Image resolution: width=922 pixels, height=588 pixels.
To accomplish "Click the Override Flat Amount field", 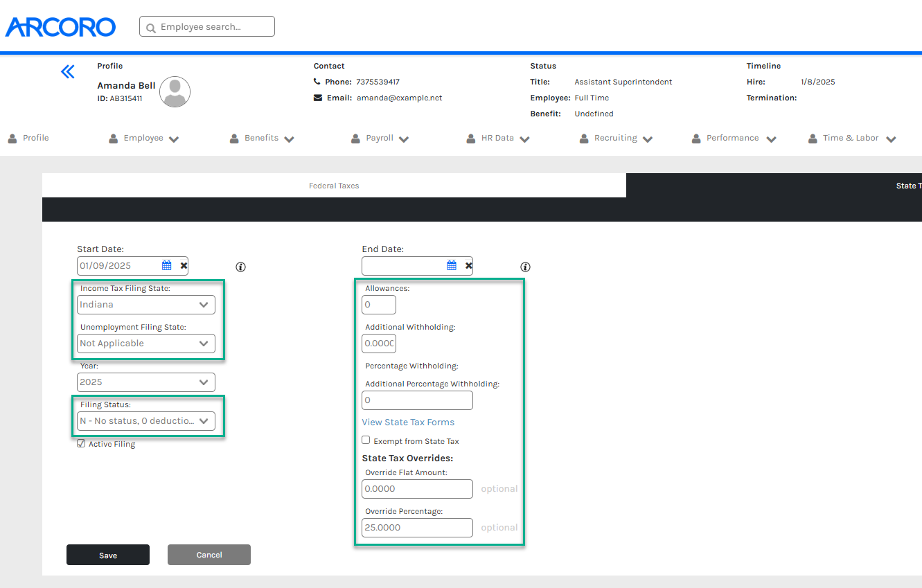I will [x=417, y=489].
